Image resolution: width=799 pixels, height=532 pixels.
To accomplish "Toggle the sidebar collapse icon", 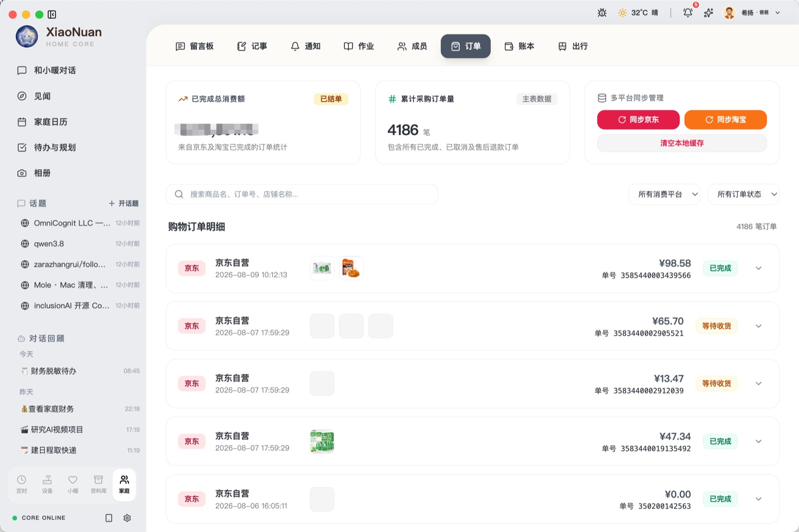I will [52, 14].
